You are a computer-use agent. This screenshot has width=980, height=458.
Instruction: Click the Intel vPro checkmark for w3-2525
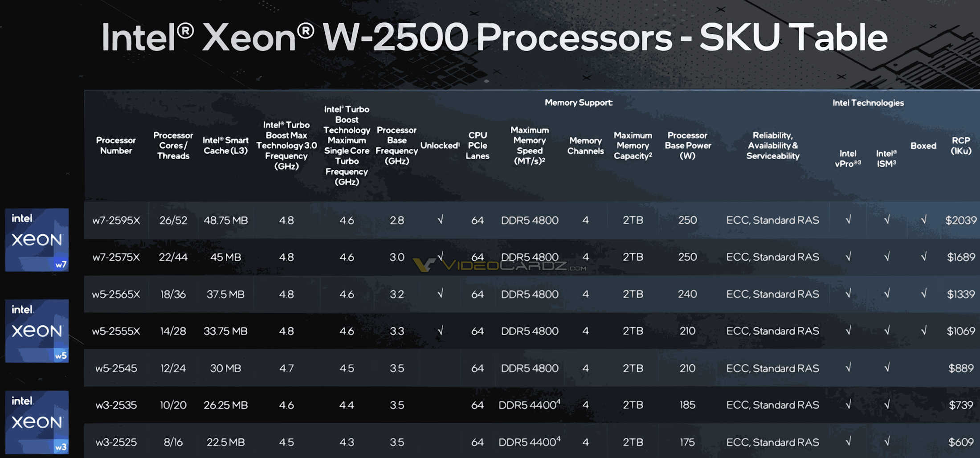click(848, 442)
